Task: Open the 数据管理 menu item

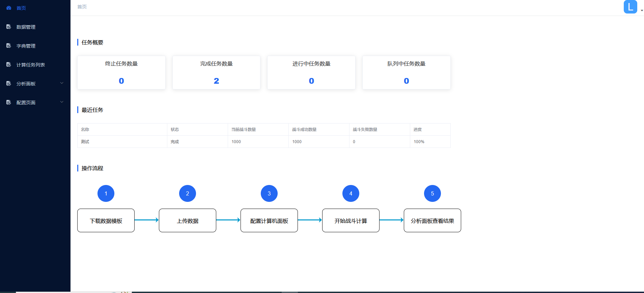Action: [35, 27]
